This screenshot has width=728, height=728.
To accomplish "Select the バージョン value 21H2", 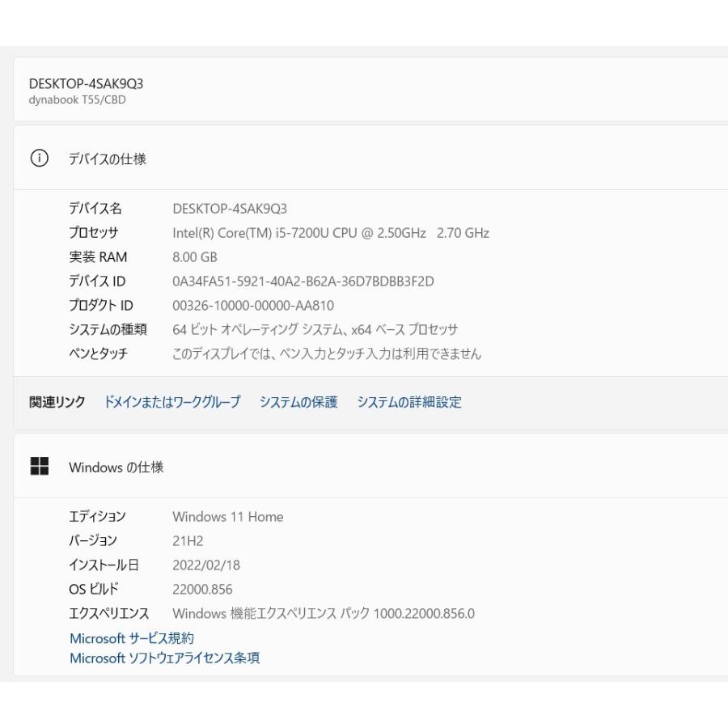I will tap(187, 541).
